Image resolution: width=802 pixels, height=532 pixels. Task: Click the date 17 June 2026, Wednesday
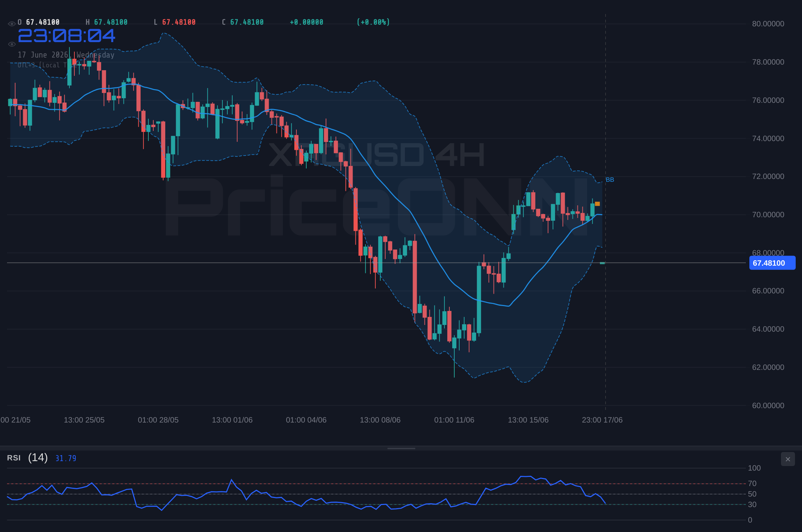tap(66, 55)
